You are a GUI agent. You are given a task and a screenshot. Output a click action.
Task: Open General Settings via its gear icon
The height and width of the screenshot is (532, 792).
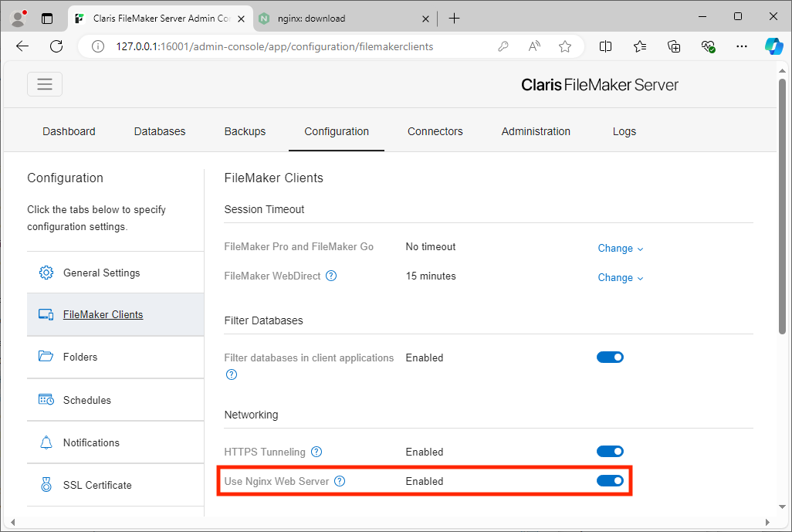click(x=46, y=273)
